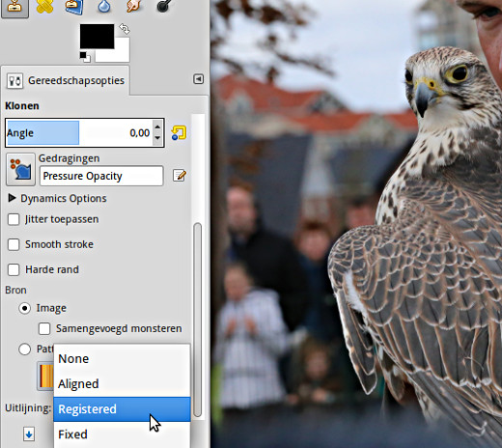The height and width of the screenshot is (448, 502).
Task: Open the tab configuration menu arrow
Action: click(198, 79)
